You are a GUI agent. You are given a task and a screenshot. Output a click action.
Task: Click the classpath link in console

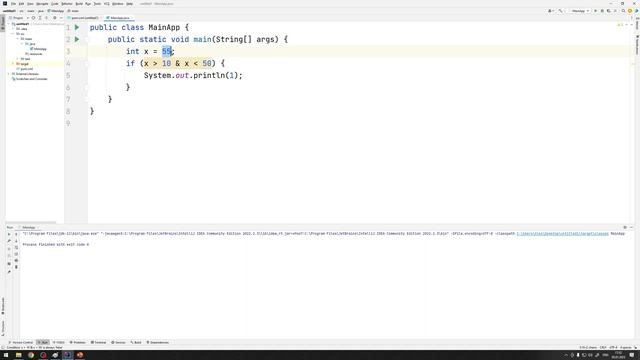pyautogui.click(x=562, y=234)
